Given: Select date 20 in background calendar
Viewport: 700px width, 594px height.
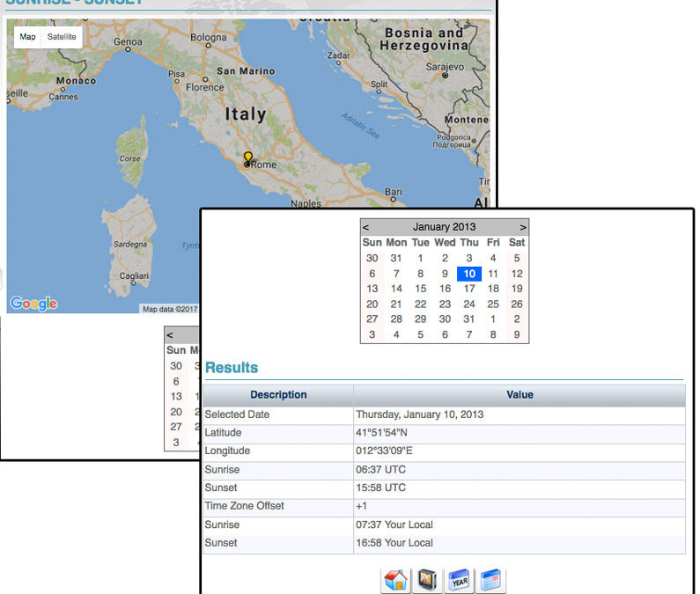Looking at the screenshot, I should coord(176,412).
